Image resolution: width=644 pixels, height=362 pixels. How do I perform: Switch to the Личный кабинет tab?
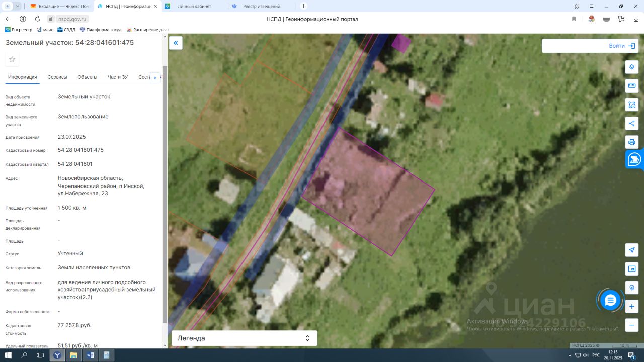194,6
